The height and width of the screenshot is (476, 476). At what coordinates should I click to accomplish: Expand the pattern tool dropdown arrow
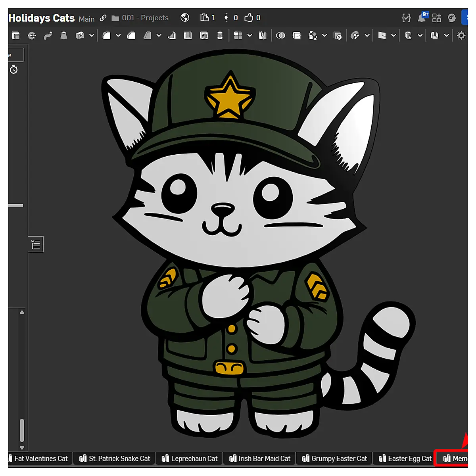coord(250,36)
